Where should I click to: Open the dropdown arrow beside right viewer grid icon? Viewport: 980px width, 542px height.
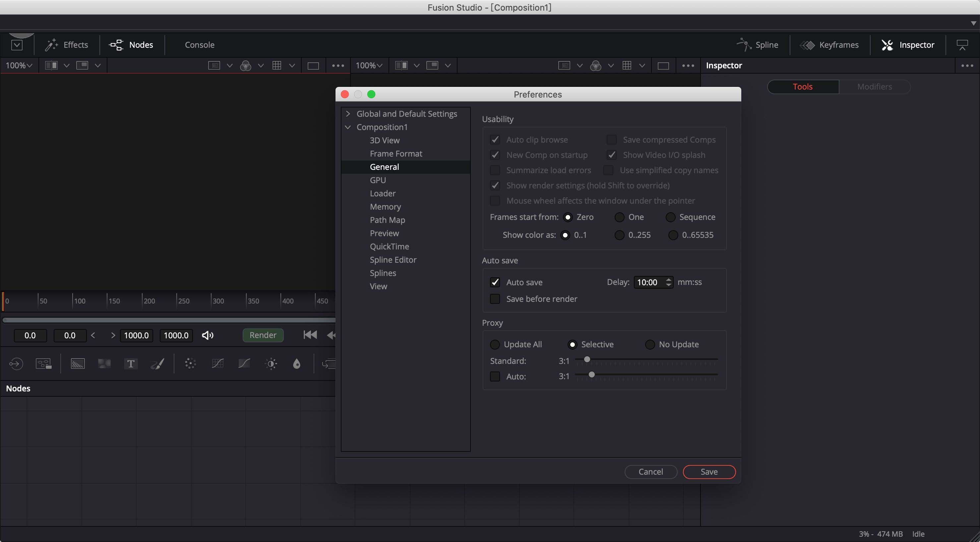642,65
